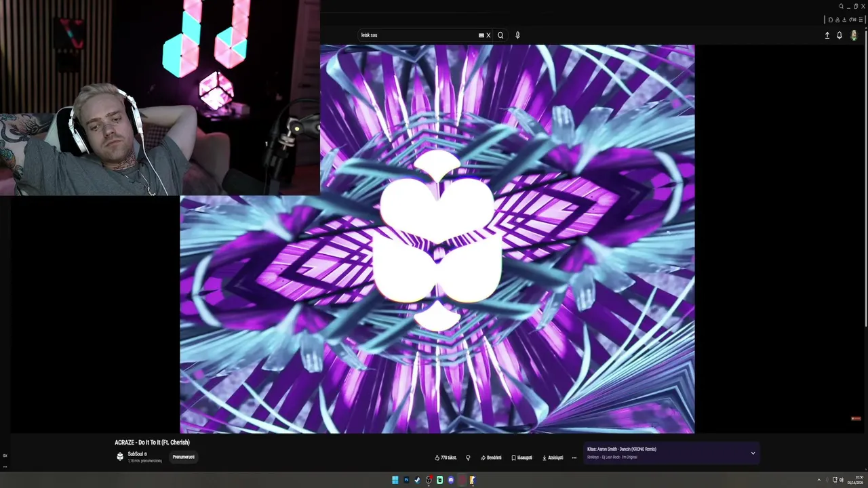Click the video title 'ACRAZE - Do It To It'
The height and width of the screenshot is (488, 868).
click(x=152, y=443)
